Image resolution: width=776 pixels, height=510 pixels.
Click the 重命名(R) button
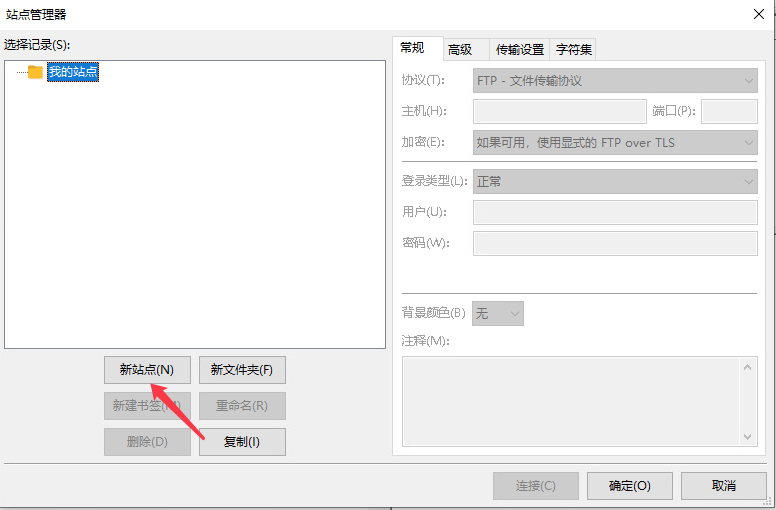pyautogui.click(x=242, y=406)
